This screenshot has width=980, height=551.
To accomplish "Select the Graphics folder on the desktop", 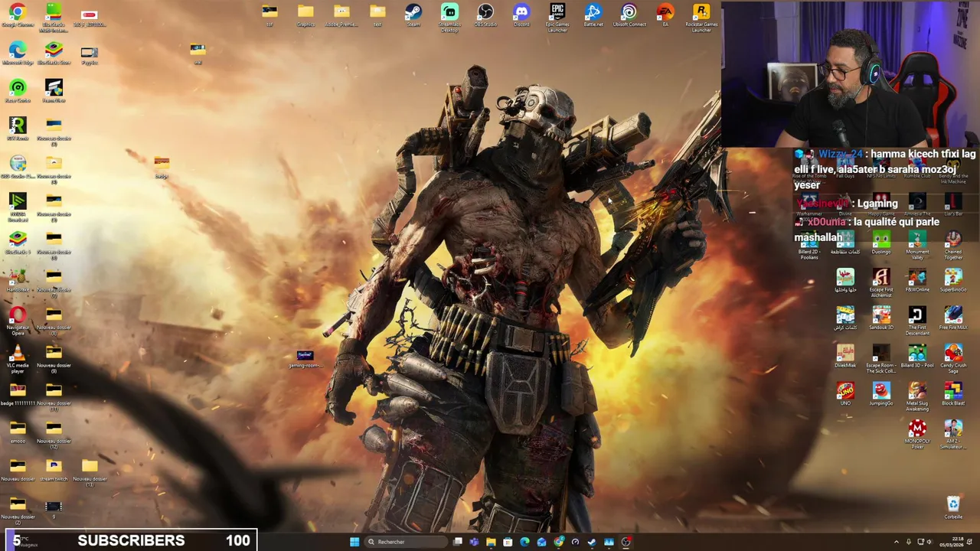I will click(305, 15).
